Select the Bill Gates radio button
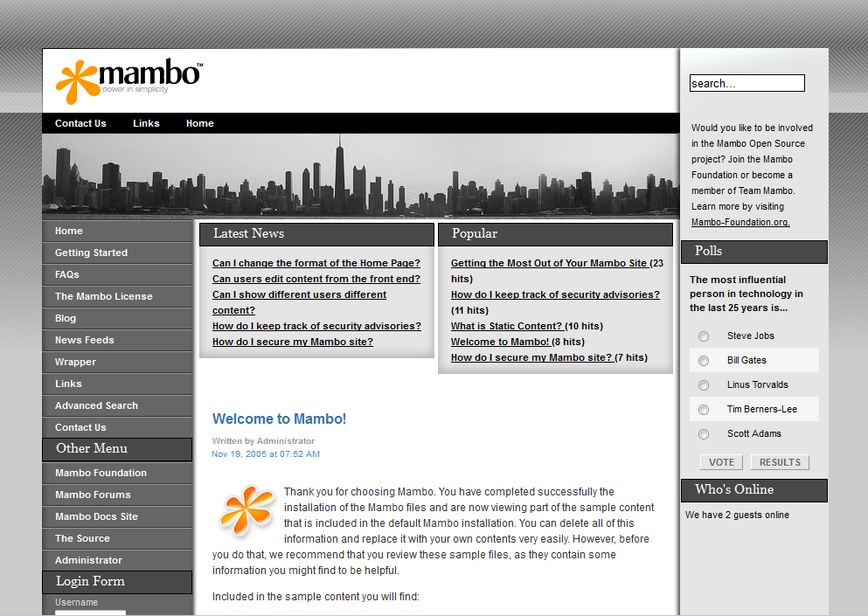The height and width of the screenshot is (616, 868). click(x=704, y=361)
